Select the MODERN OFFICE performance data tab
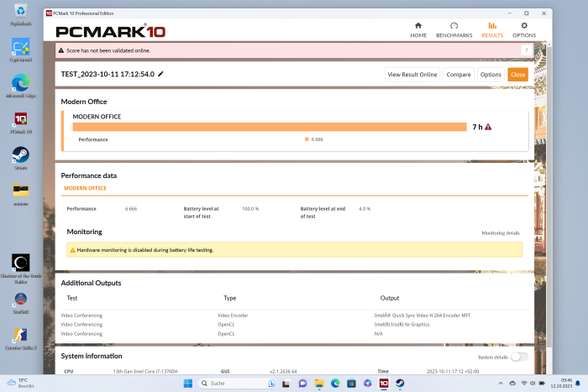 click(x=85, y=188)
